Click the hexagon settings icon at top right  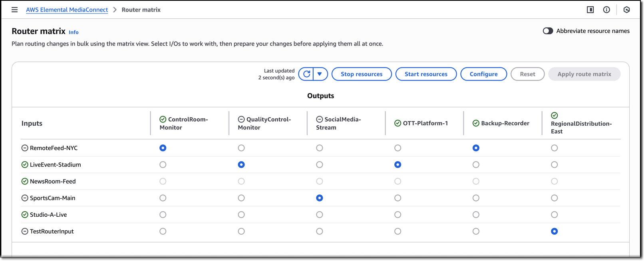click(626, 10)
